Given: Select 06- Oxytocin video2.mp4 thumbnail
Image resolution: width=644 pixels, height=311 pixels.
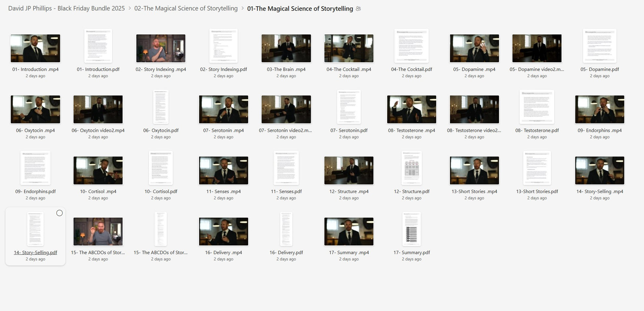Looking at the screenshot, I should [98, 109].
